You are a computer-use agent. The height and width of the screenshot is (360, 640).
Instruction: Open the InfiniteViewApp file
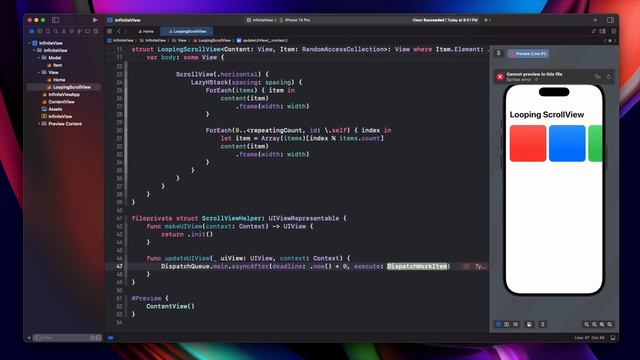pyautogui.click(x=61, y=94)
